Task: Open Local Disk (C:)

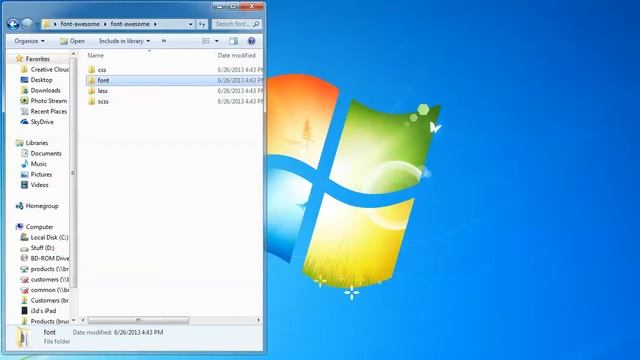Action: [x=49, y=237]
